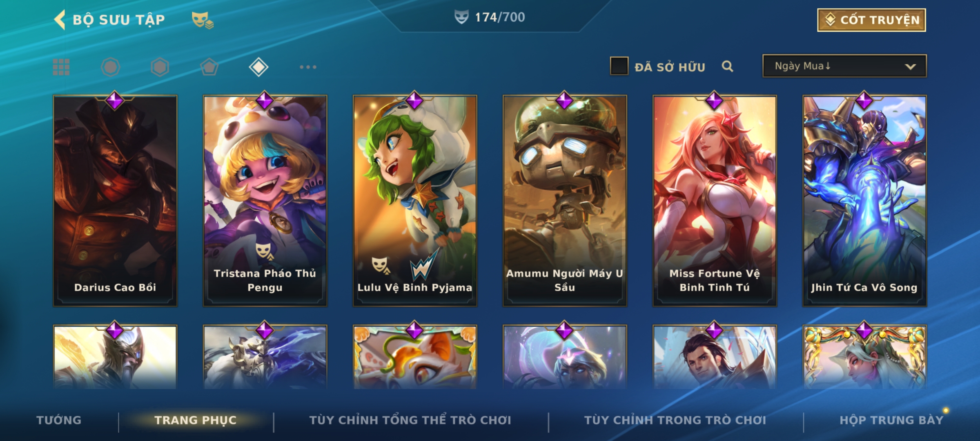Select the Darius Cao Bồi skin card
Image resolution: width=980 pixels, height=441 pixels.
(x=115, y=201)
